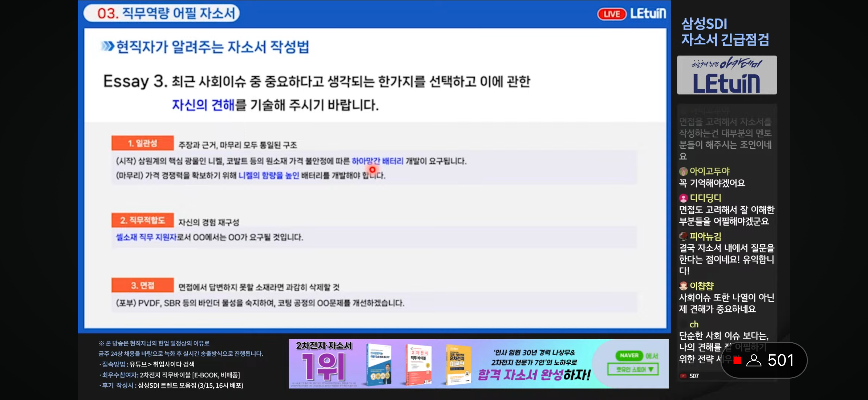
Task: Select the '1. 일관성' orange label
Action: pos(142,143)
